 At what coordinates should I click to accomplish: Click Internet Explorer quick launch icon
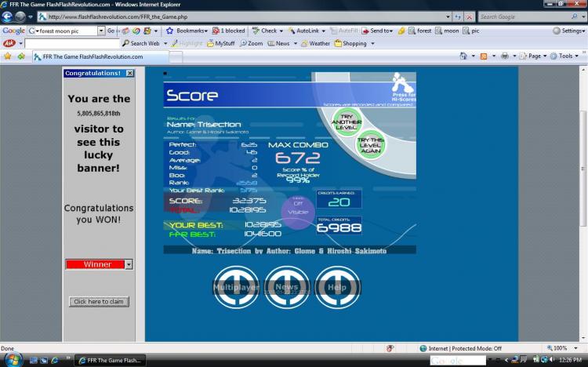55,360
